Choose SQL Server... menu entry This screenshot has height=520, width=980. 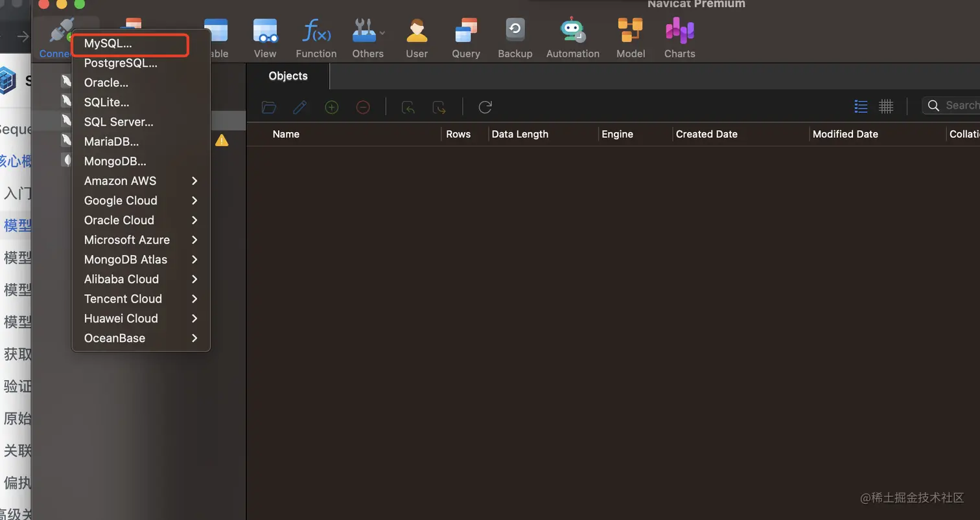click(141, 122)
